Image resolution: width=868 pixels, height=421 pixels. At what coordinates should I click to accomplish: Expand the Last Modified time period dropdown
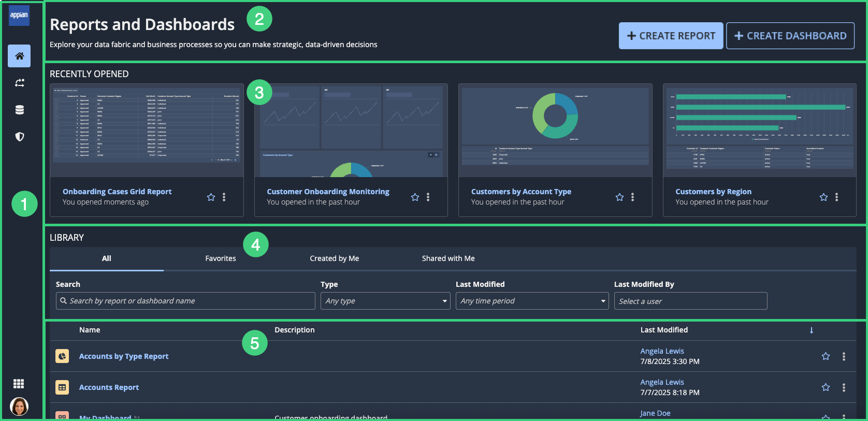tap(532, 301)
